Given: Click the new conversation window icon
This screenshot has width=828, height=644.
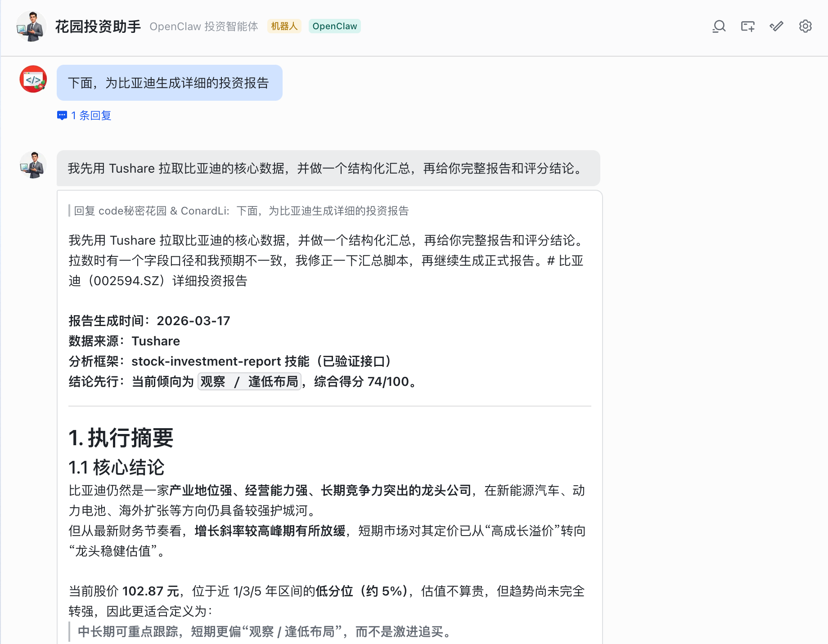Looking at the screenshot, I should (x=747, y=27).
